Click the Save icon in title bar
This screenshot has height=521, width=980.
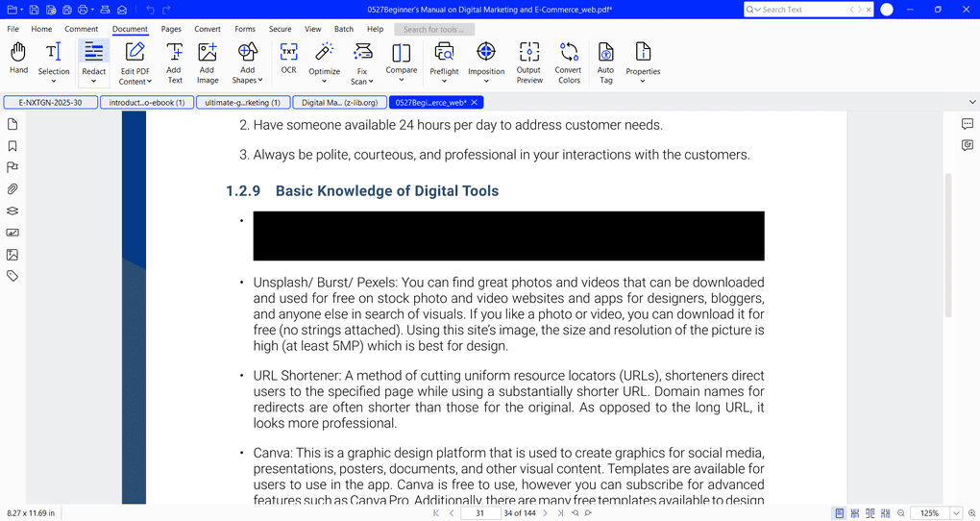[x=35, y=10]
